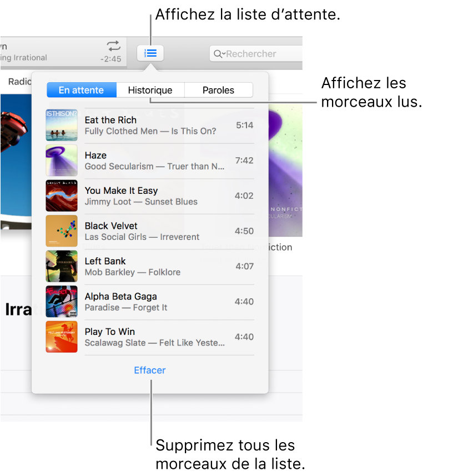Click the Rechercher search field
Viewport: 458px width, 476px height.
pyautogui.click(x=257, y=54)
